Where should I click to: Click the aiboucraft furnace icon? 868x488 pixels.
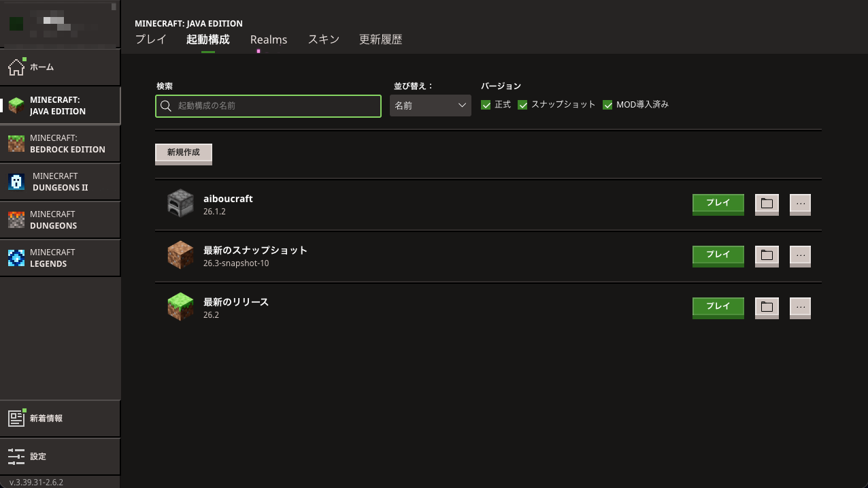[180, 204]
